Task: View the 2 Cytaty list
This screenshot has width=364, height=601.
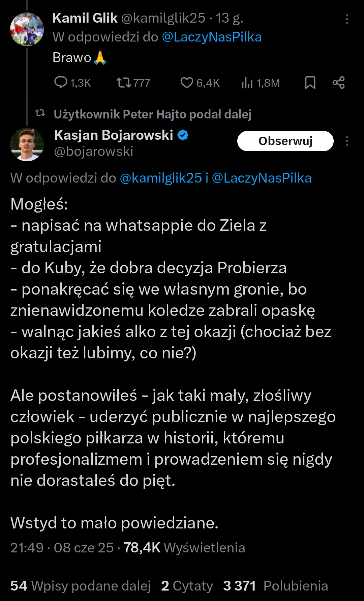Action: coord(187,586)
